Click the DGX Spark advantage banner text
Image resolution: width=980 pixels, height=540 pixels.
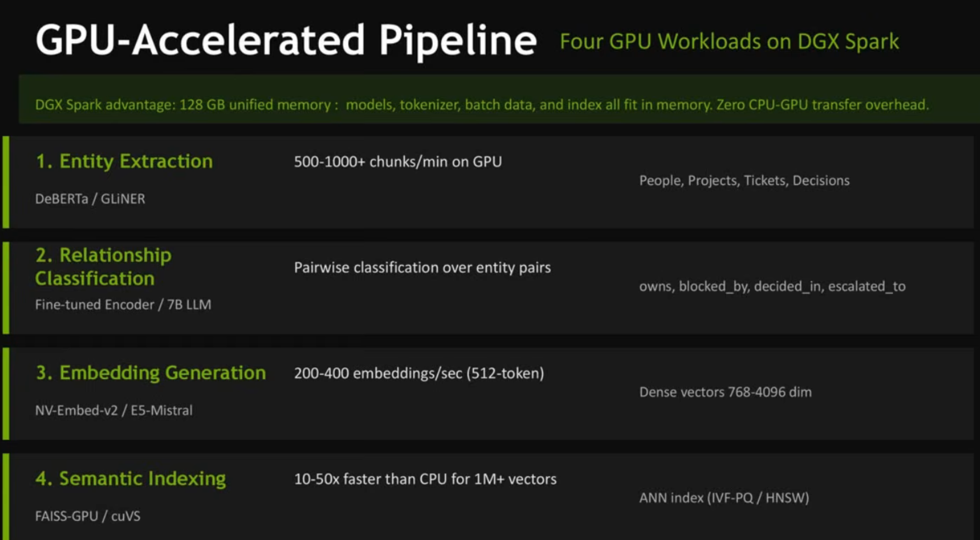tap(482, 105)
